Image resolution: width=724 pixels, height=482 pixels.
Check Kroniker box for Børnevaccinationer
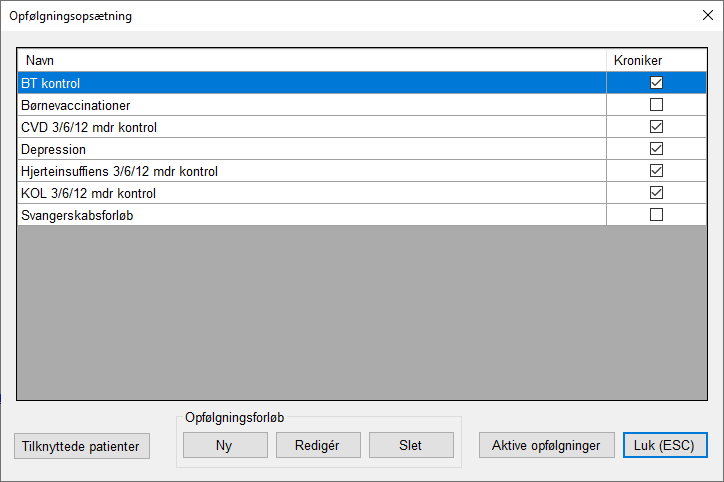point(656,105)
